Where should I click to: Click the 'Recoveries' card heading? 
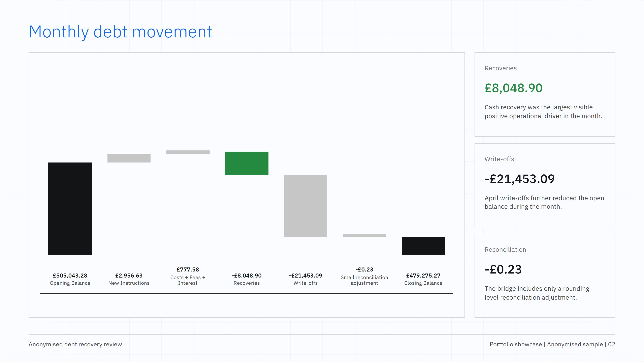501,68
